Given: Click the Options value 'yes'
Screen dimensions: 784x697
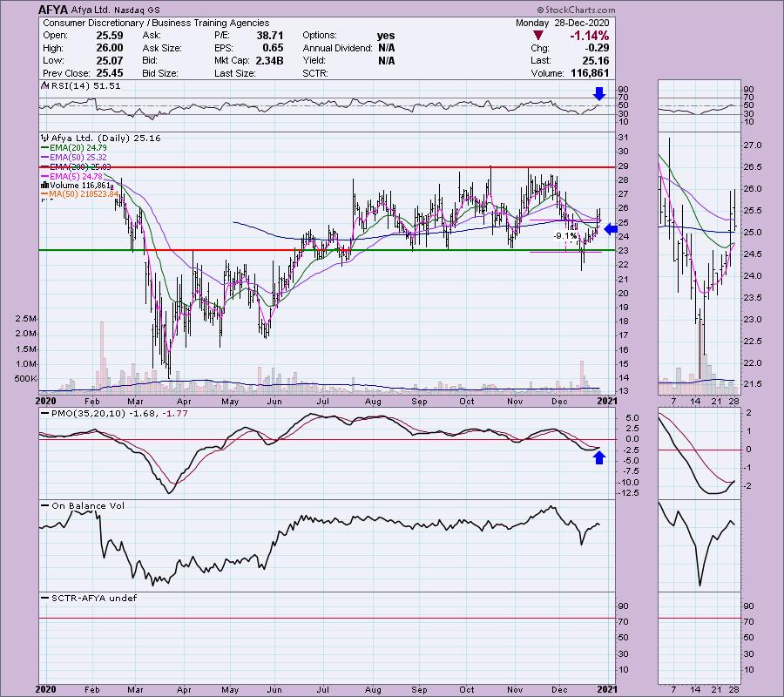Looking at the screenshot, I should coord(386,36).
